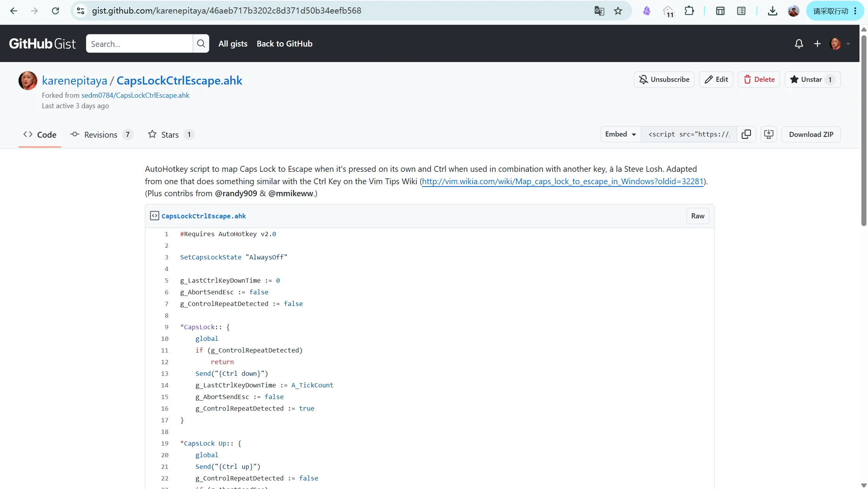Go Back to GitHub from header
The image size is (868, 489).
tap(284, 44)
